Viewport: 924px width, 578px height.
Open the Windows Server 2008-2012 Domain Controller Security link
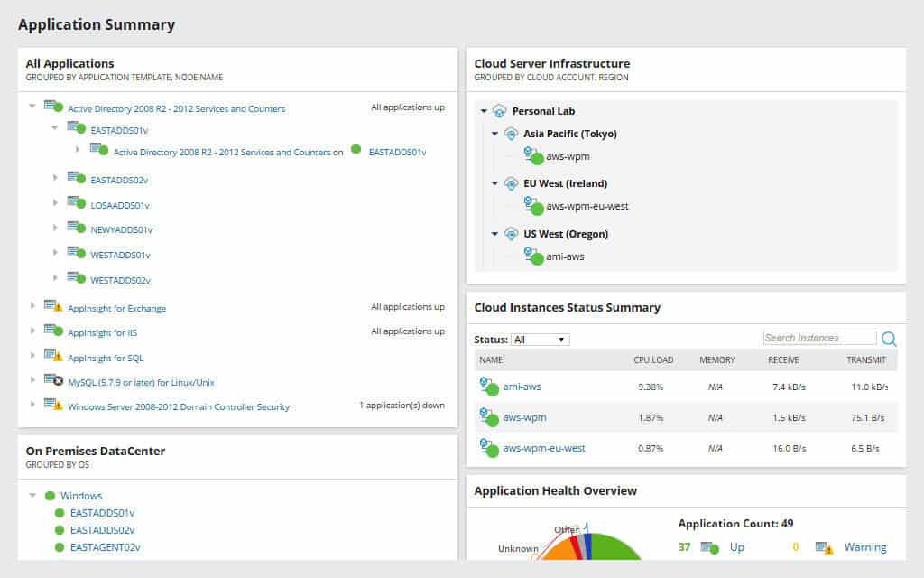pyautogui.click(x=179, y=407)
